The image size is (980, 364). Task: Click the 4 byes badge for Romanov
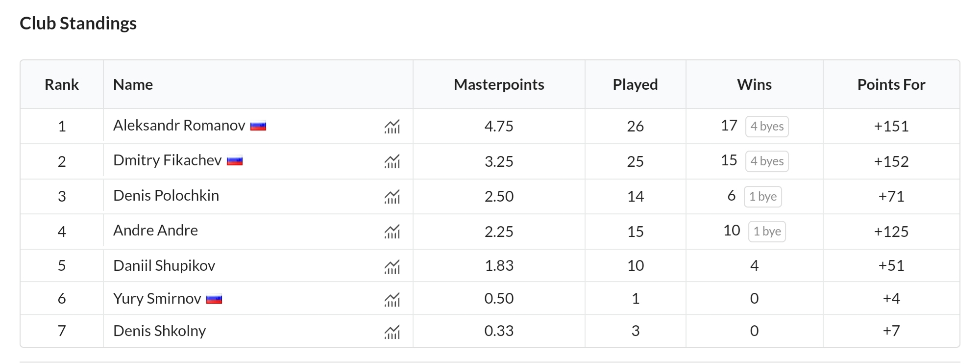click(767, 126)
